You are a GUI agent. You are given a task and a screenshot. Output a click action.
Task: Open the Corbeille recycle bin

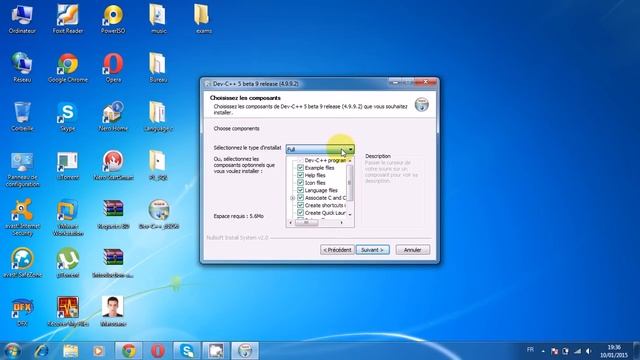click(22, 117)
